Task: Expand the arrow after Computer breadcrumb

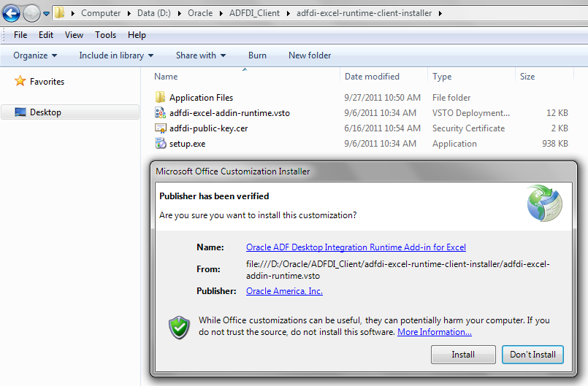Action: (129, 13)
